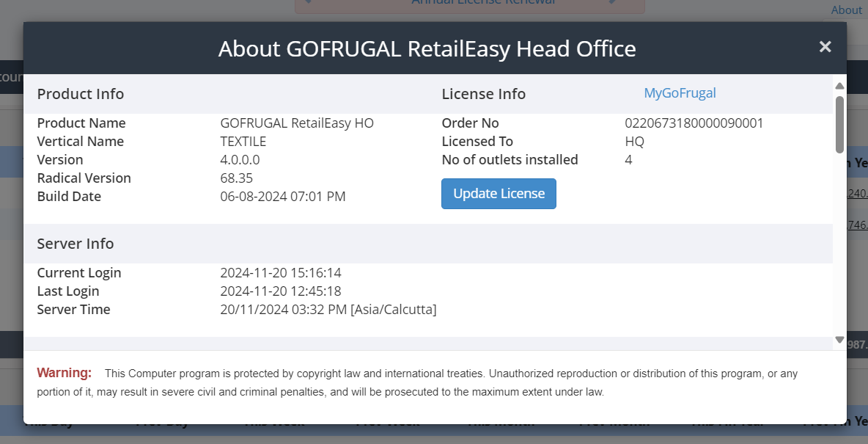This screenshot has height=444, width=868.
Task: Click the Order No value 0220673180000090001
Action: tap(694, 123)
